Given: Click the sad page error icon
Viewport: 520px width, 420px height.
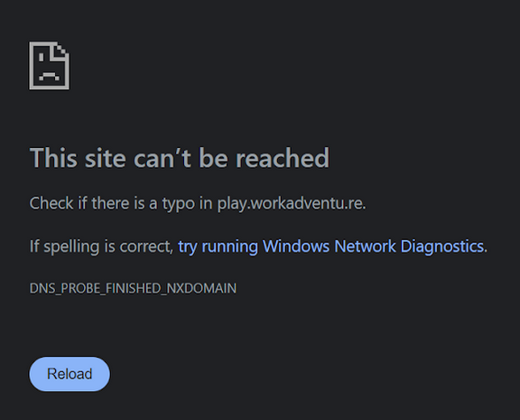Looking at the screenshot, I should click(x=50, y=65).
